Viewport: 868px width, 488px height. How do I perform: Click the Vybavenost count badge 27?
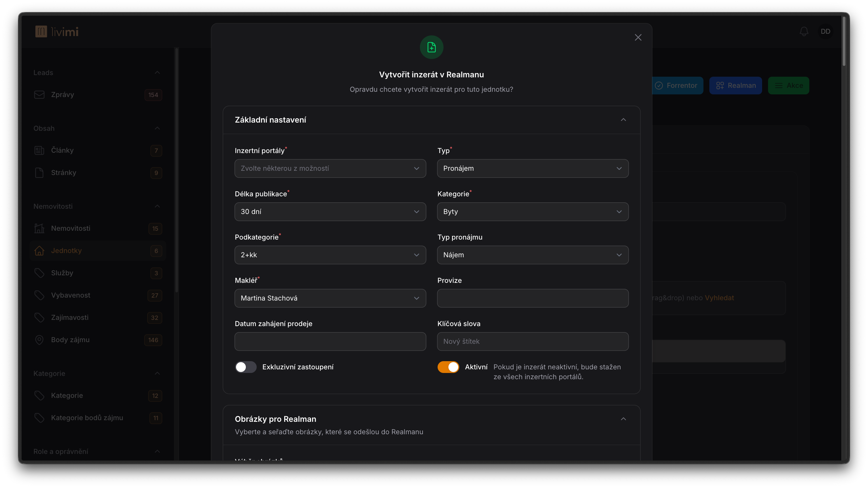(x=155, y=295)
